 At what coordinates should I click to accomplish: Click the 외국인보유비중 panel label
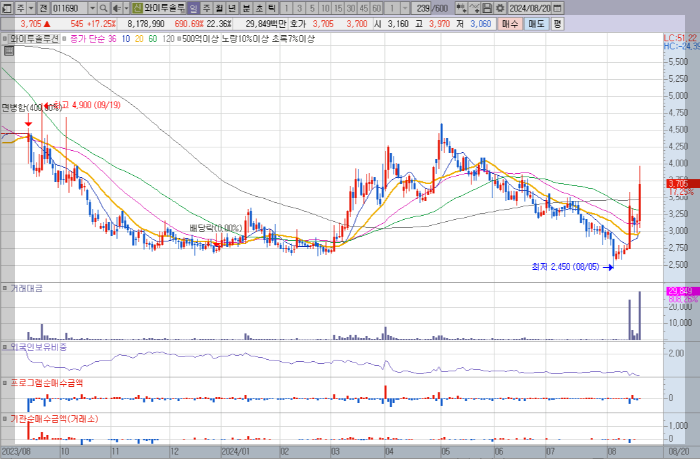[38, 347]
